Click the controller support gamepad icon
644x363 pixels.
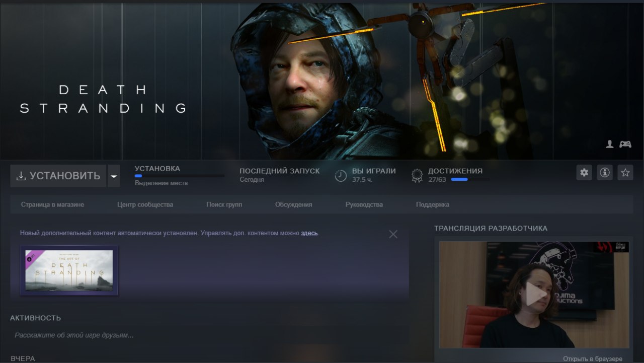tap(625, 144)
